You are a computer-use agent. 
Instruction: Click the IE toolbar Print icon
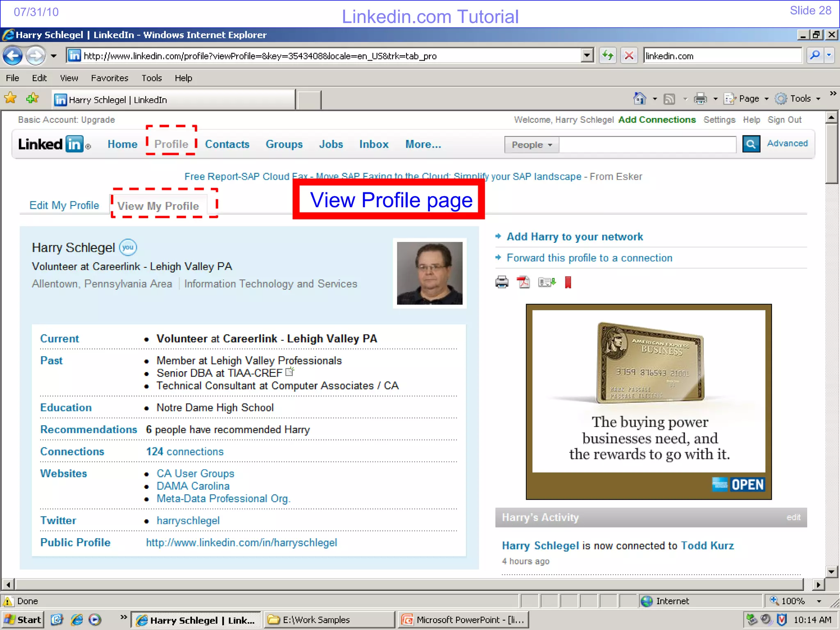tap(700, 99)
